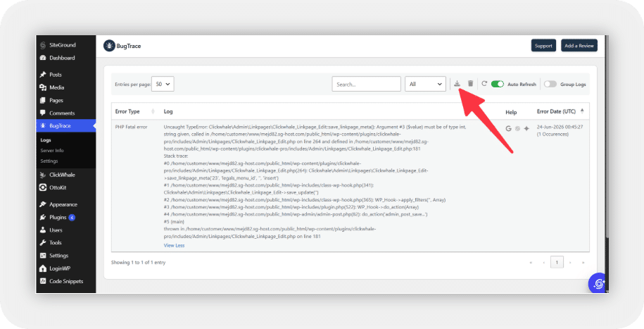Viewport: 644px width, 329px height.
Task: Click the Help column header
Action: [511, 112]
